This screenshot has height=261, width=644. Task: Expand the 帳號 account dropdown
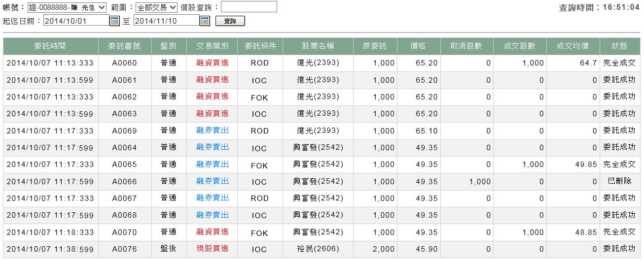67,7
